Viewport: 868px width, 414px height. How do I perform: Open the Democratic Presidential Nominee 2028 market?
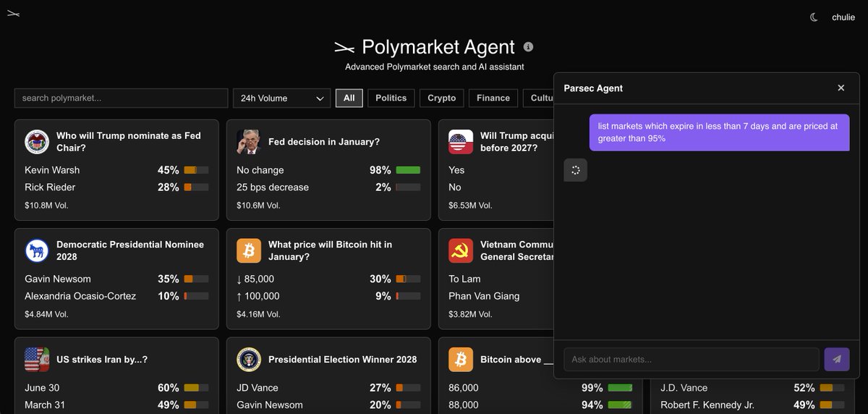click(130, 250)
